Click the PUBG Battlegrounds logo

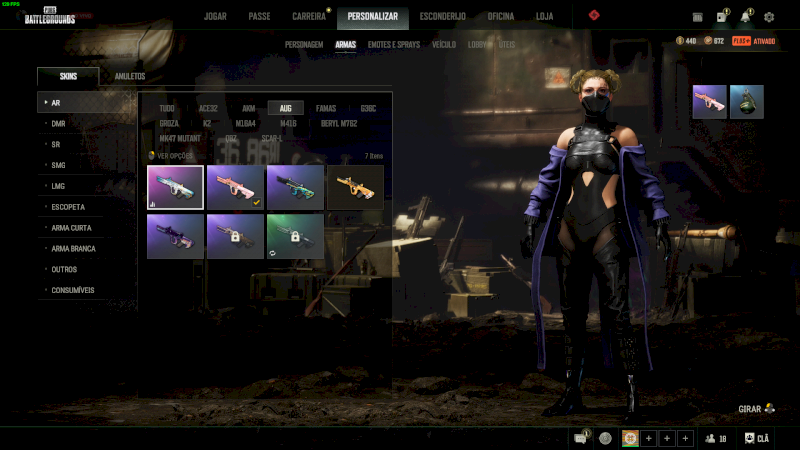point(49,16)
